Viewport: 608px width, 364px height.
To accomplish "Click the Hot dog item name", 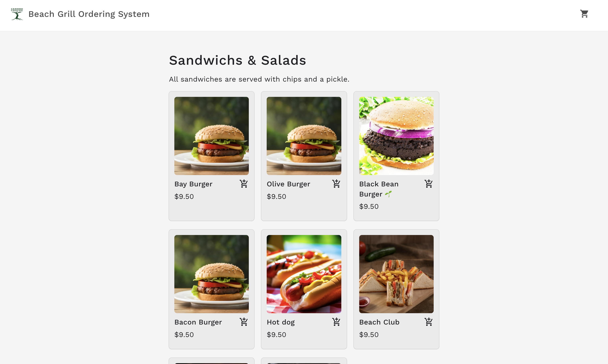I will pos(281,322).
